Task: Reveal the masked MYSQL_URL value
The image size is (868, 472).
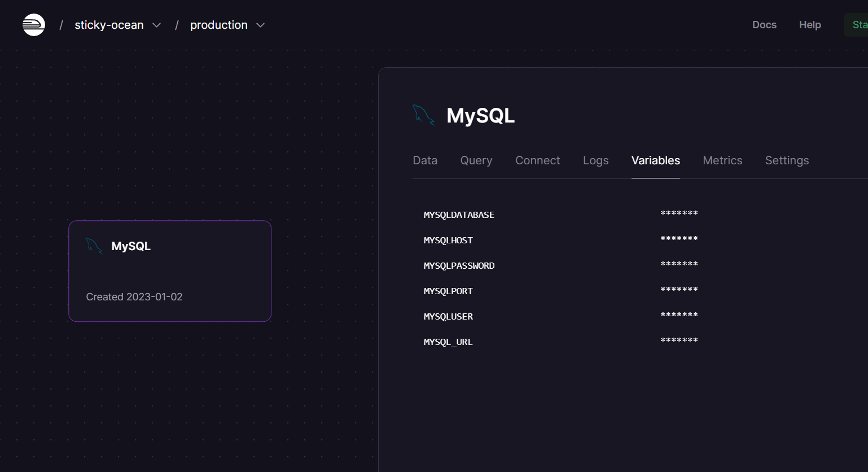Action: point(679,340)
